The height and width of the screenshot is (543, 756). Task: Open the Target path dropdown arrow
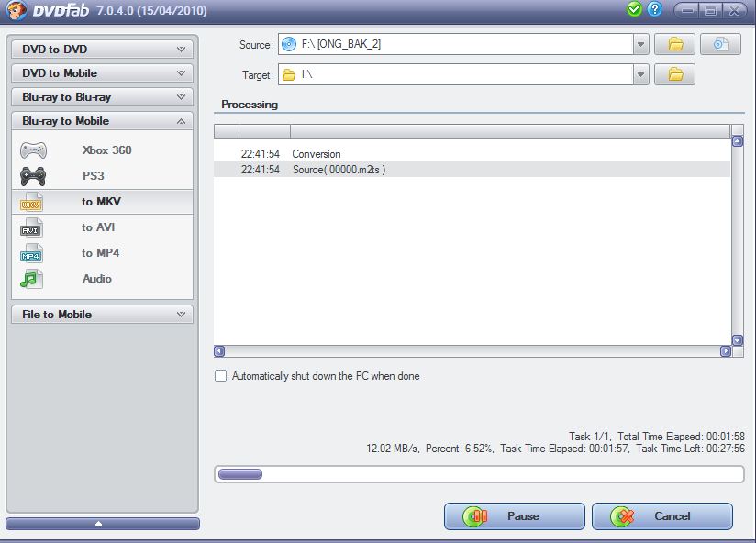pos(640,74)
